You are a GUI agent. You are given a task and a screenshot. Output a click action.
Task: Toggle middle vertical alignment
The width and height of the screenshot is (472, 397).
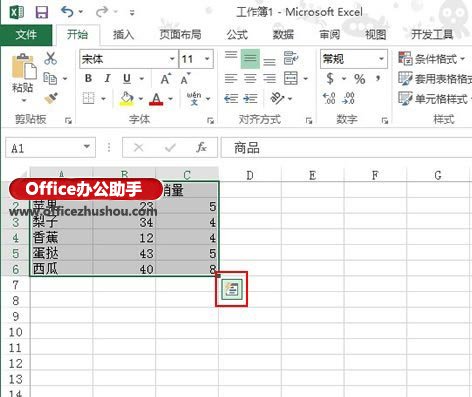(x=250, y=59)
